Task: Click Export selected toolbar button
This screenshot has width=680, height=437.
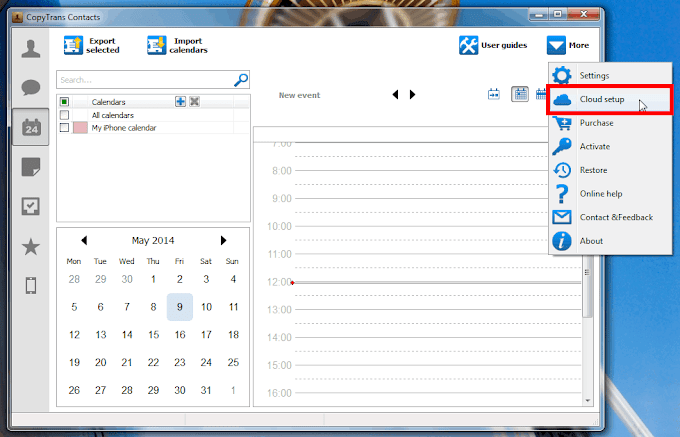Action: pos(92,46)
